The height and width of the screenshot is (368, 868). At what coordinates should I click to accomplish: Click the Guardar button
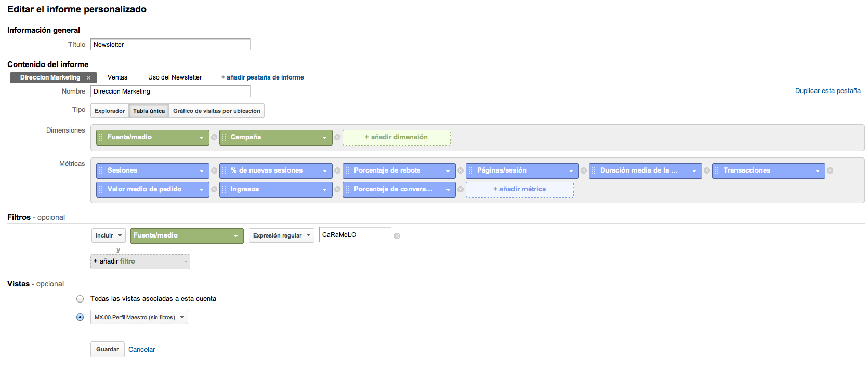click(107, 349)
